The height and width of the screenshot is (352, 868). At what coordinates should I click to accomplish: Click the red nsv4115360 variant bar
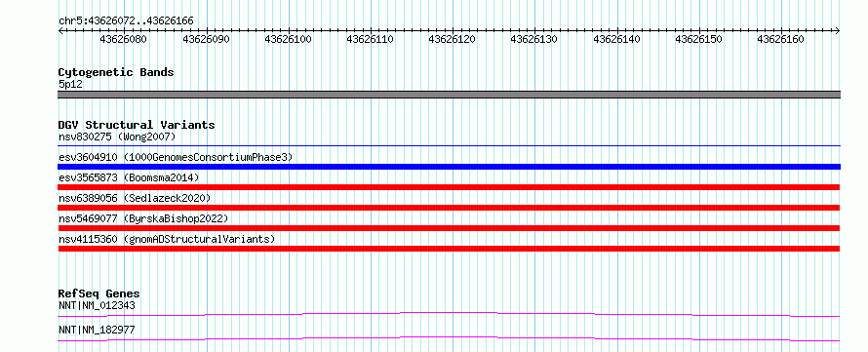[449, 249]
